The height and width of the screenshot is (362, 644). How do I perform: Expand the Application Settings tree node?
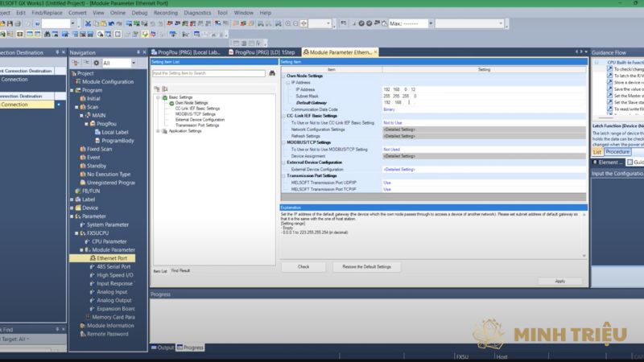(x=159, y=131)
